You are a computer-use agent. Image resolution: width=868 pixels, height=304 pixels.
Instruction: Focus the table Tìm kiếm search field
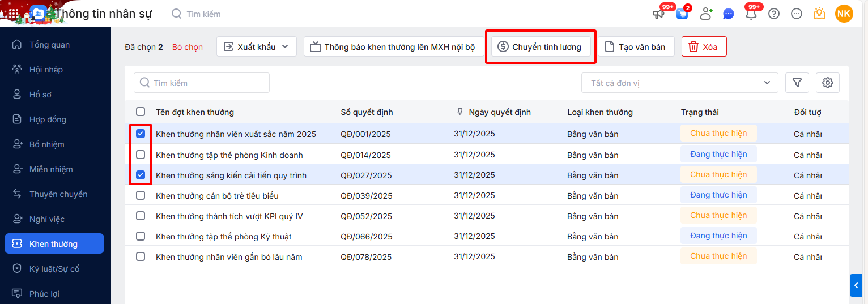tap(202, 83)
